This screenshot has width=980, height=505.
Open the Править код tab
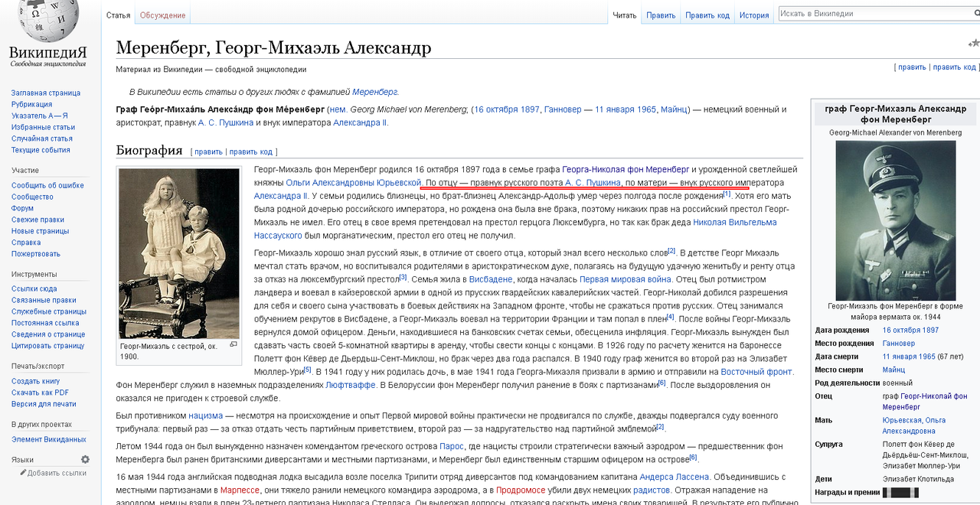(x=707, y=15)
